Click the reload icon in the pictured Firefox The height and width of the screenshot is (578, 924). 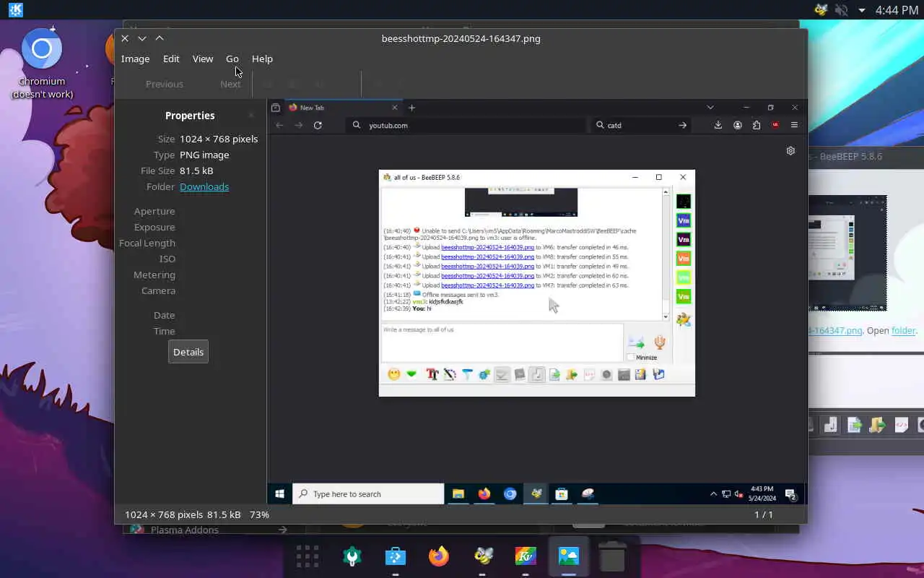[x=318, y=125]
